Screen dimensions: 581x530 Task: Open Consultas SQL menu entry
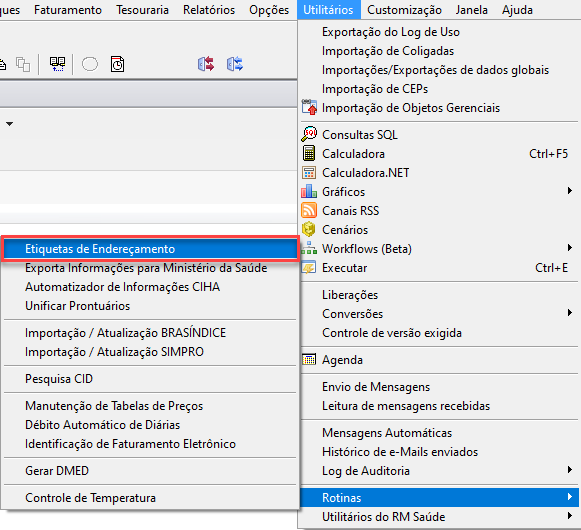(x=439, y=135)
